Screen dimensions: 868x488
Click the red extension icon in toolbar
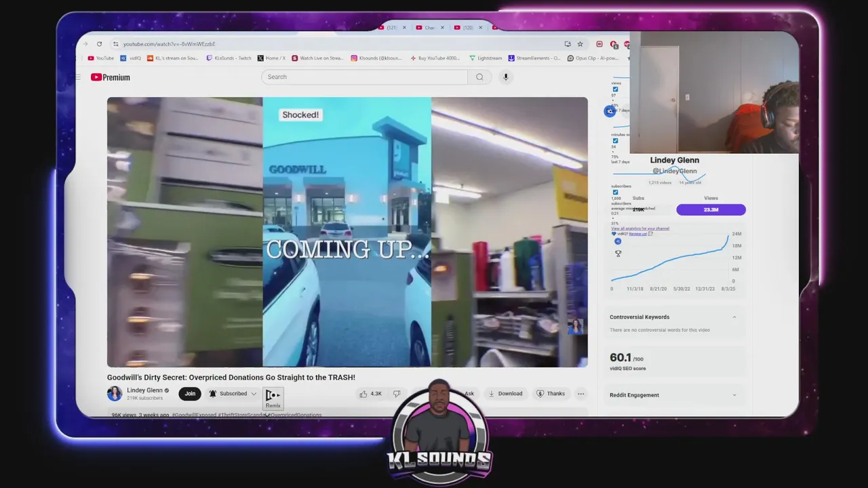pos(599,44)
